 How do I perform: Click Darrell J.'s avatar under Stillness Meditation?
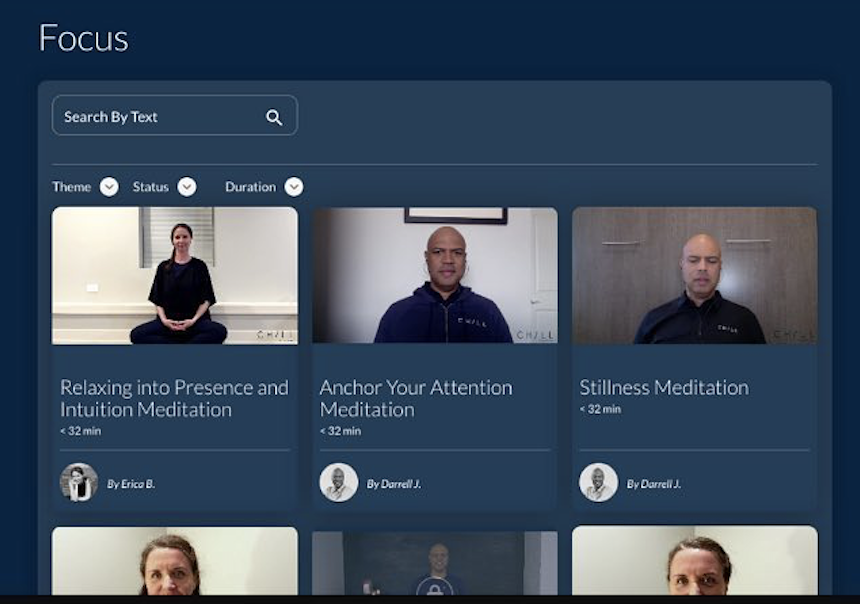tap(598, 483)
